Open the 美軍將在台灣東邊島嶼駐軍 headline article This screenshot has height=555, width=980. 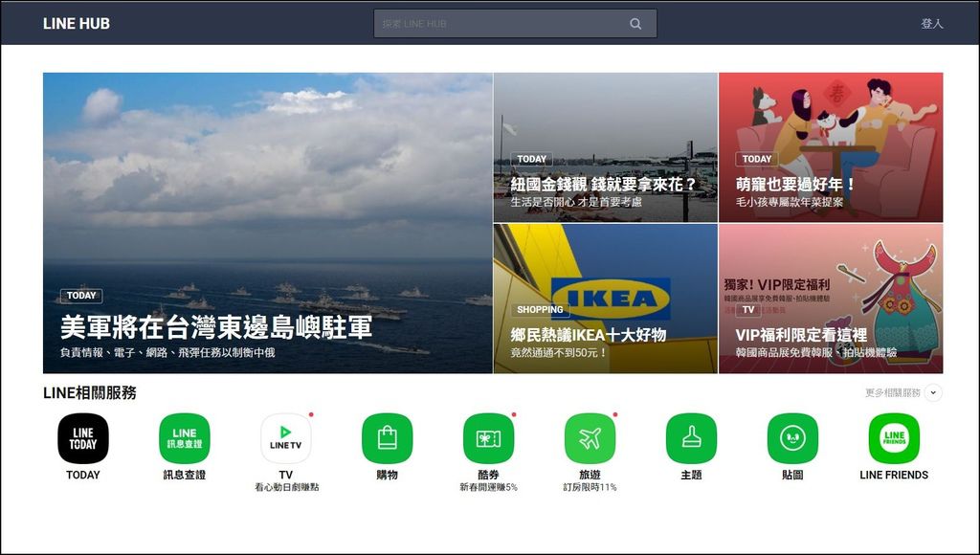268,223
